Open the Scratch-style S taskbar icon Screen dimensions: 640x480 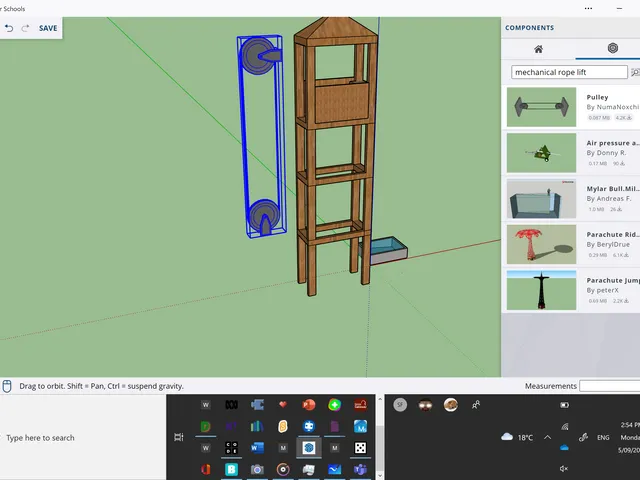point(283,427)
